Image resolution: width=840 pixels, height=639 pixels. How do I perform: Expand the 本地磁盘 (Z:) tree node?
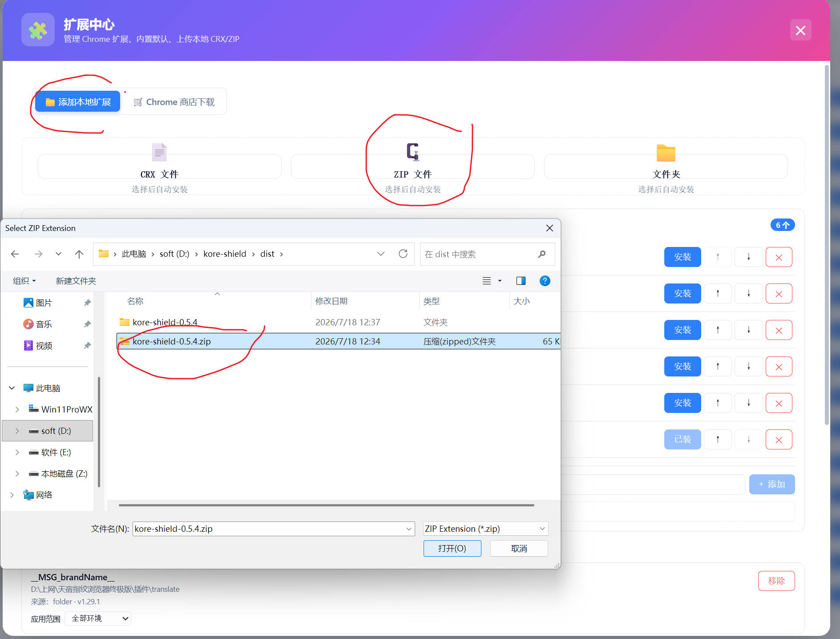pyautogui.click(x=17, y=473)
